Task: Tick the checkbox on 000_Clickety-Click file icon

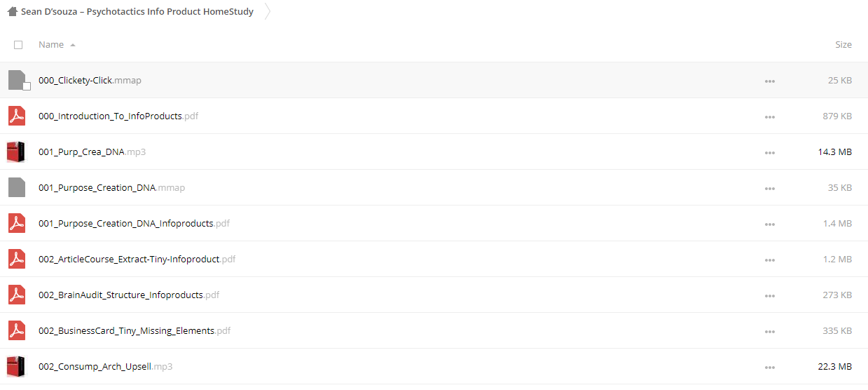Action: 27,86
